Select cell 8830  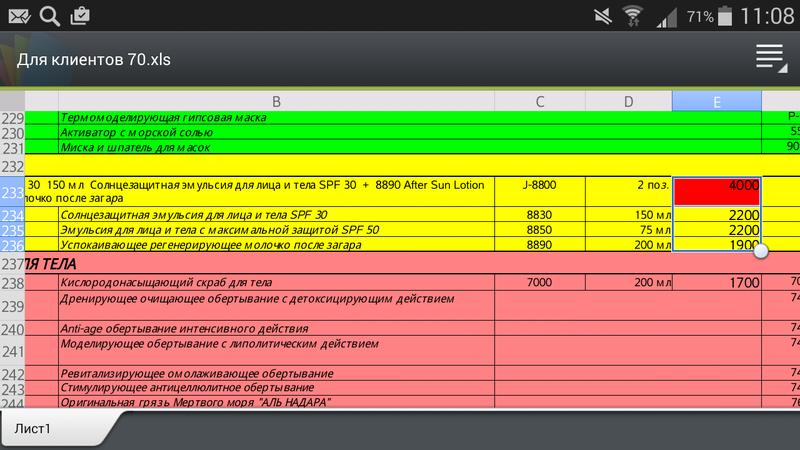[540, 215]
